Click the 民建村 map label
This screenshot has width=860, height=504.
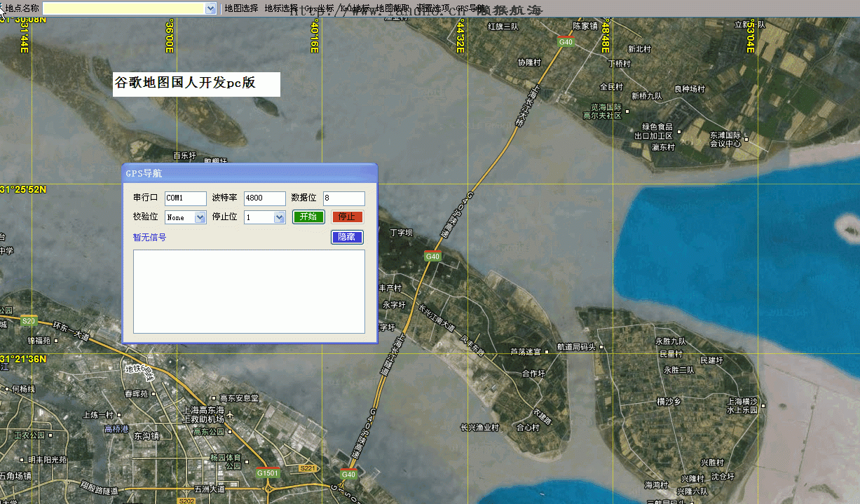tap(711, 360)
